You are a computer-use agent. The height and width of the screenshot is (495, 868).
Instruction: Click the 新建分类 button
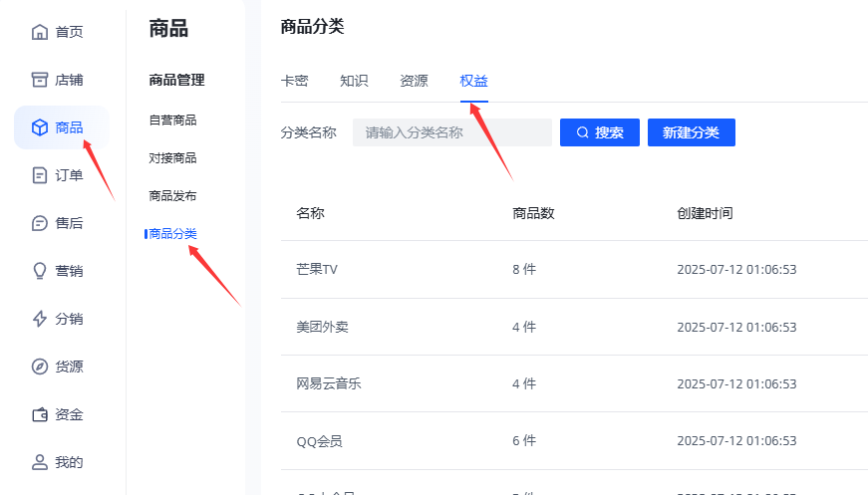[692, 132]
